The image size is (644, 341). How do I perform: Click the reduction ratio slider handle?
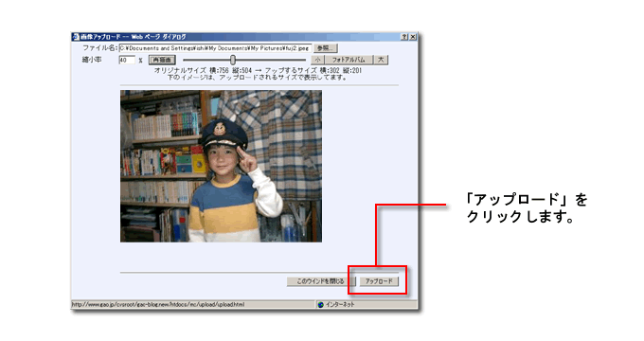[233, 60]
